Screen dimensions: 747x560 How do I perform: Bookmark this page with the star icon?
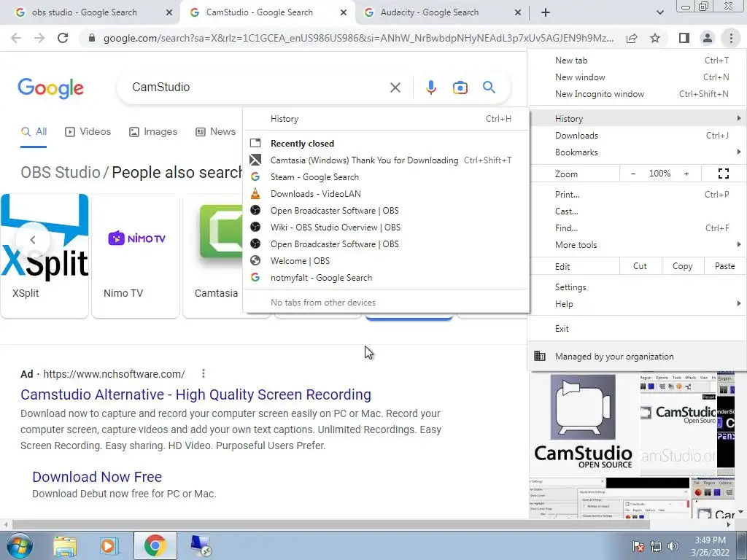tap(655, 38)
